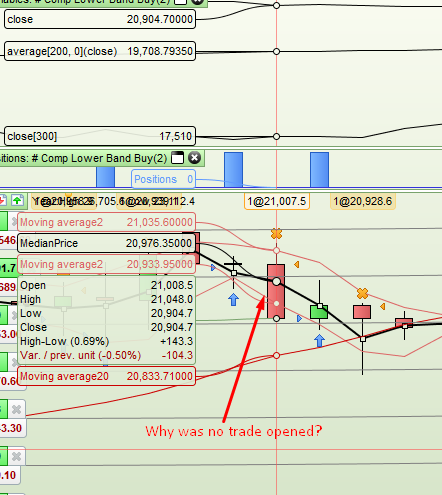Click the close label showing 20,904.70000
The height and width of the screenshot is (495, 442).
tap(100, 19)
